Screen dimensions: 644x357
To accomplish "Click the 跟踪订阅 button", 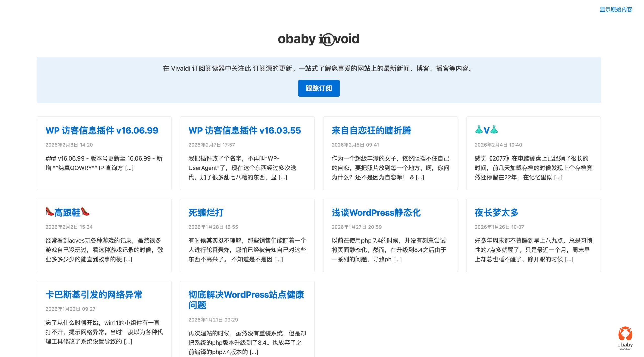I will point(318,88).
